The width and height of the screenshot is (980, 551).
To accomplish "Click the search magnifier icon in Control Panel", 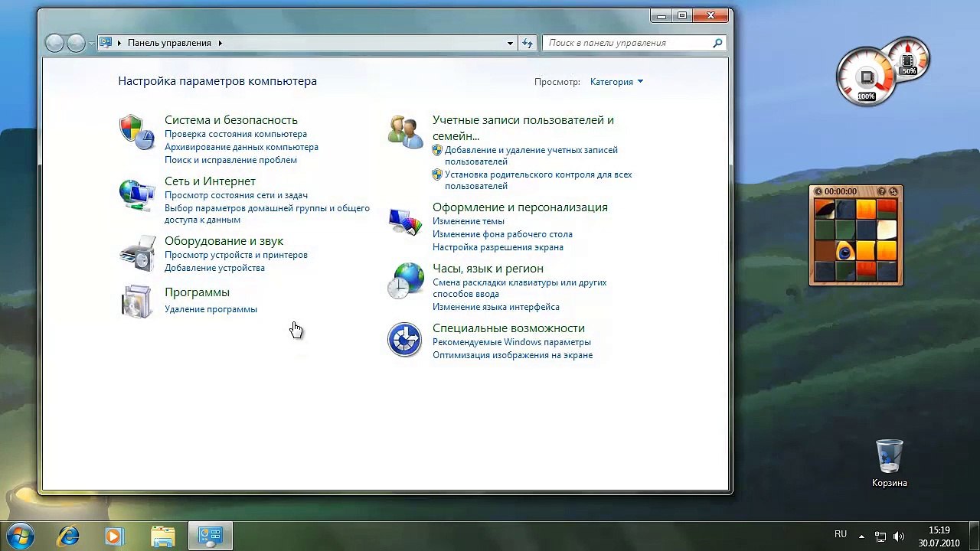I will coord(717,43).
